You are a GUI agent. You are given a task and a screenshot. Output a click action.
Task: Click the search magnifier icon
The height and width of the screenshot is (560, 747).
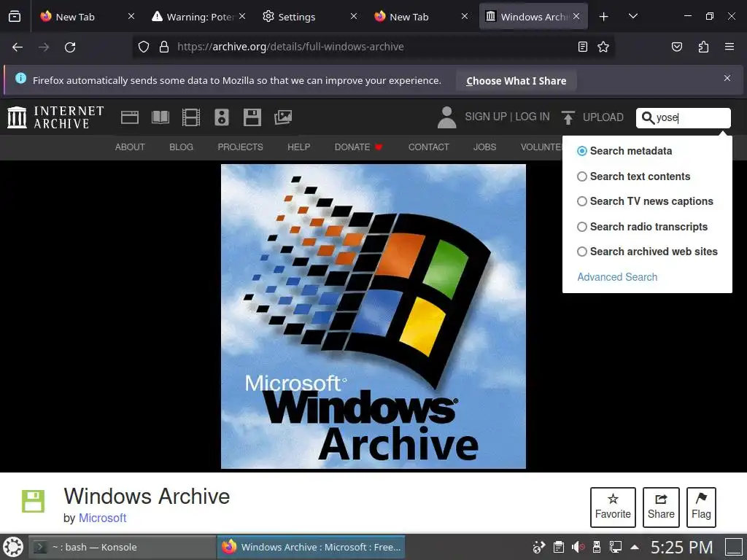coord(648,117)
